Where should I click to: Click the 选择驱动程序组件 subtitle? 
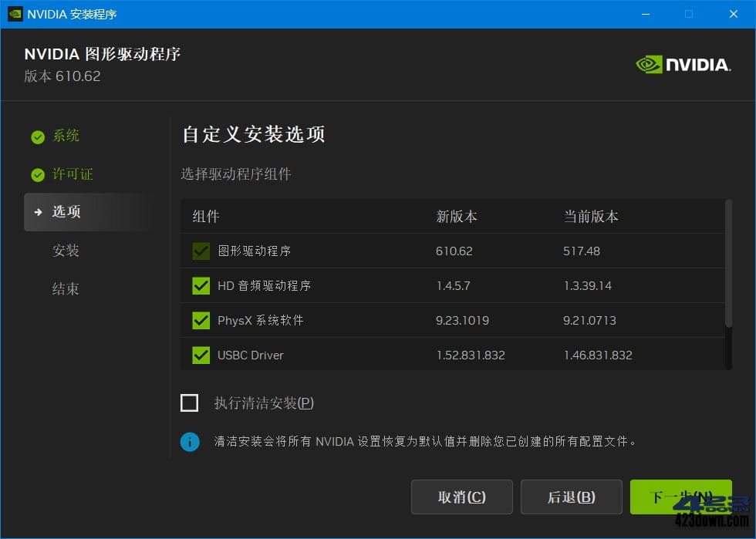pyautogui.click(x=236, y=174)
